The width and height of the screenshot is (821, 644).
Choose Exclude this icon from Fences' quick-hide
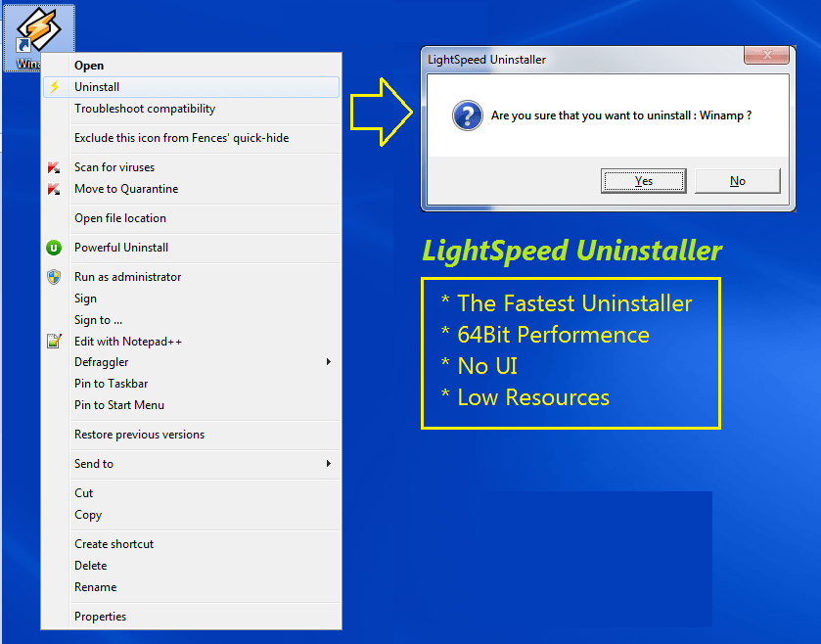point(181,138)
